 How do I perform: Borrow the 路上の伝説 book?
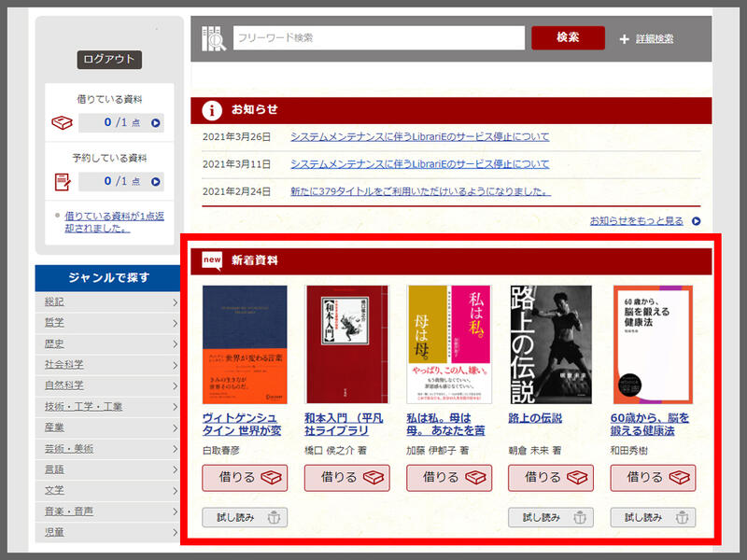click(550, 478)
